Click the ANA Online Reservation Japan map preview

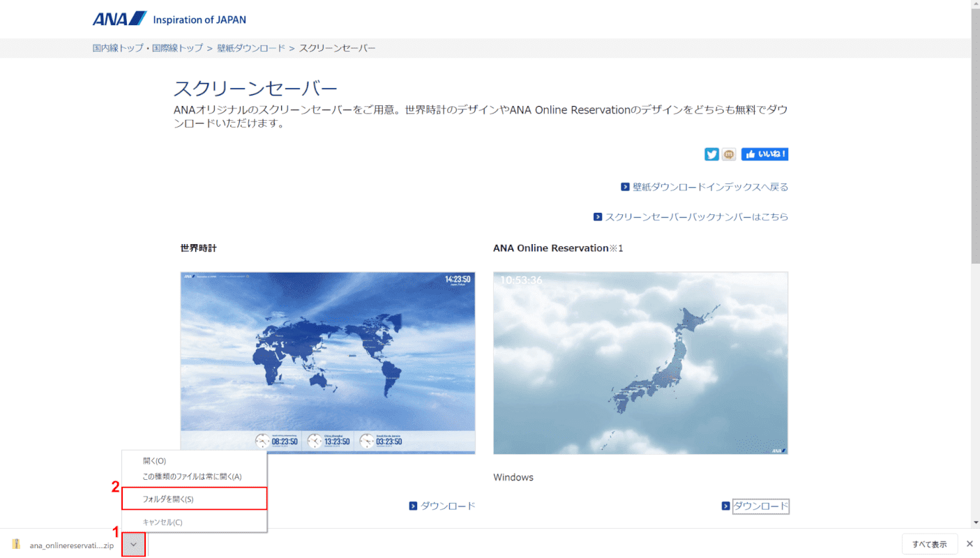640,363
